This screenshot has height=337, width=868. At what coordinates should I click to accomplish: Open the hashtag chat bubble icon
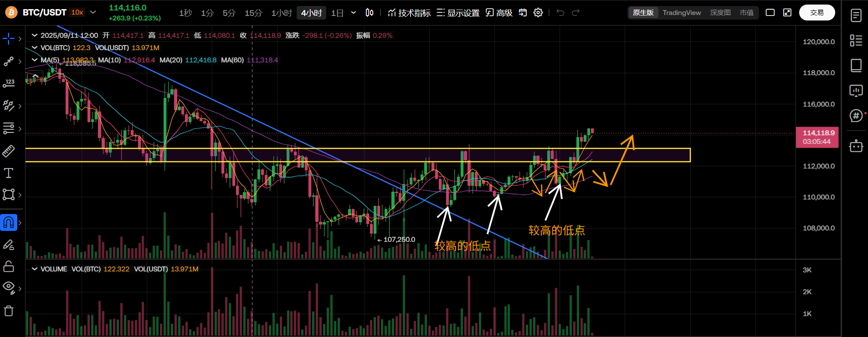856,116
